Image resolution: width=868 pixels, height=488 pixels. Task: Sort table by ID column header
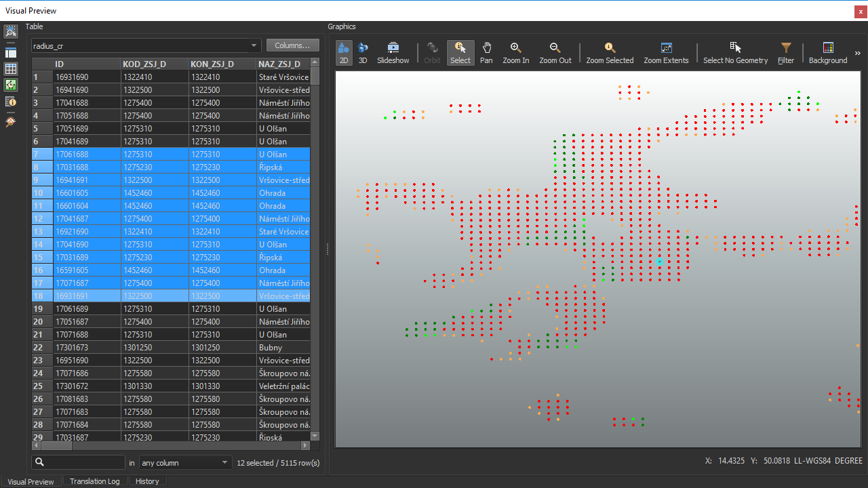[87, 64]
